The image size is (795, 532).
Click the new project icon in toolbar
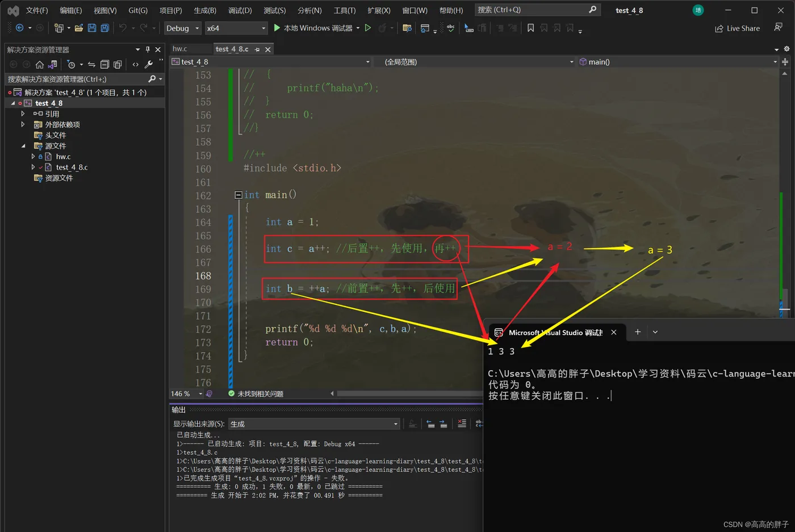[x=58, y=28]
